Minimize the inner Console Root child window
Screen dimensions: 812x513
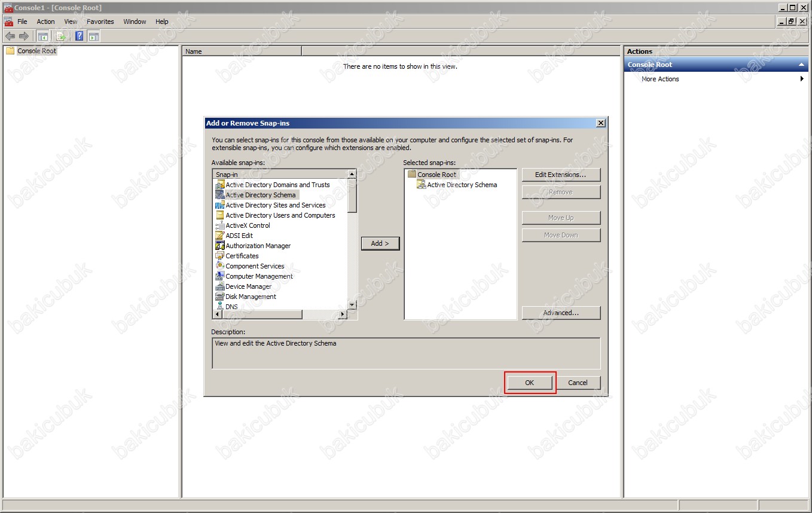782,22
